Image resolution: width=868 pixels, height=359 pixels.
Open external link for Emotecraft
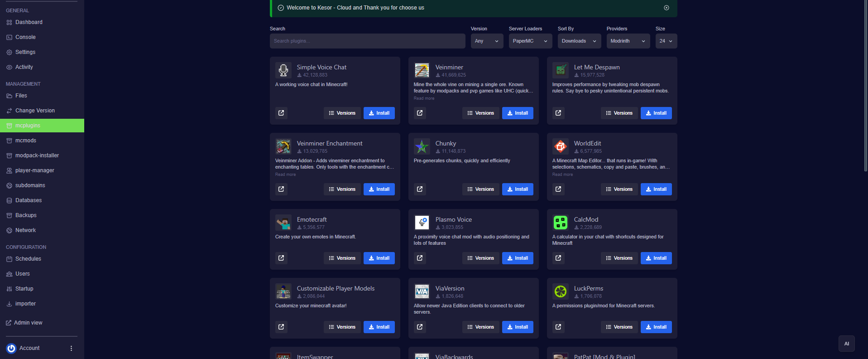281,258
